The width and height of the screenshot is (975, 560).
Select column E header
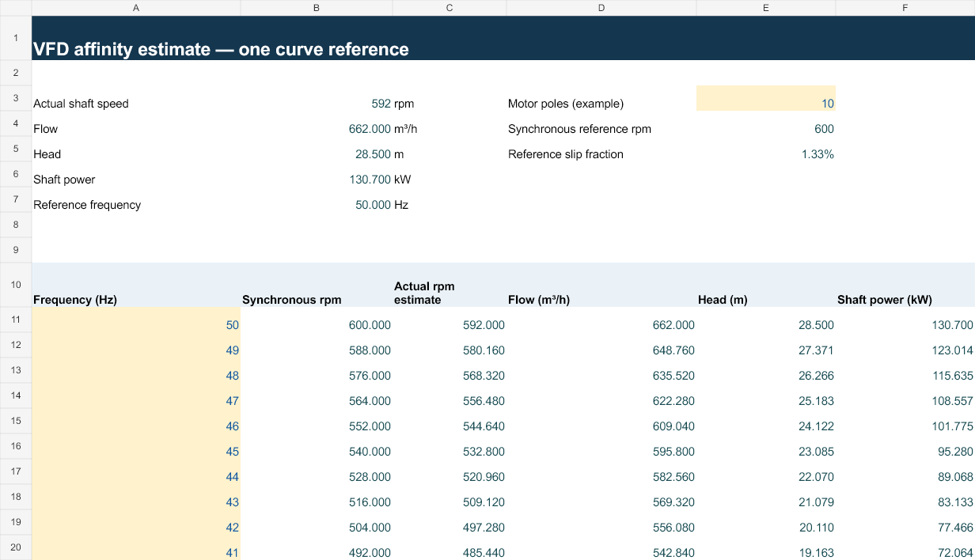766,8
